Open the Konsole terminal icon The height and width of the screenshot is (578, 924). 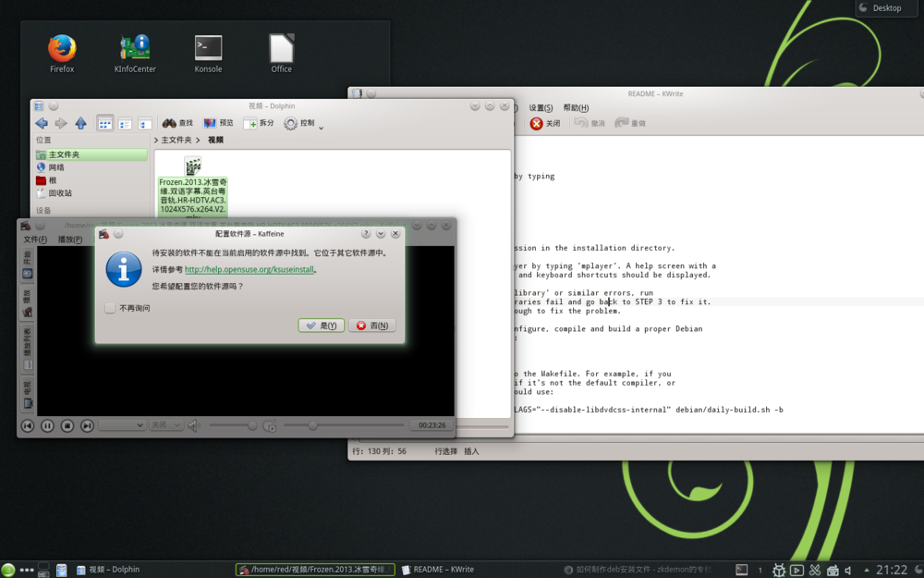[x=208, y=53]
